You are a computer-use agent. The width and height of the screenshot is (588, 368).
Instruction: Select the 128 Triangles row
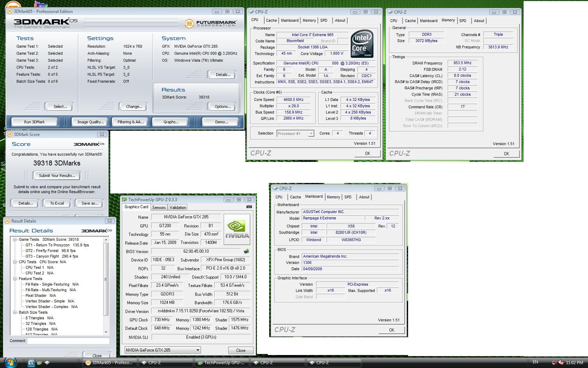coord(42,329)
